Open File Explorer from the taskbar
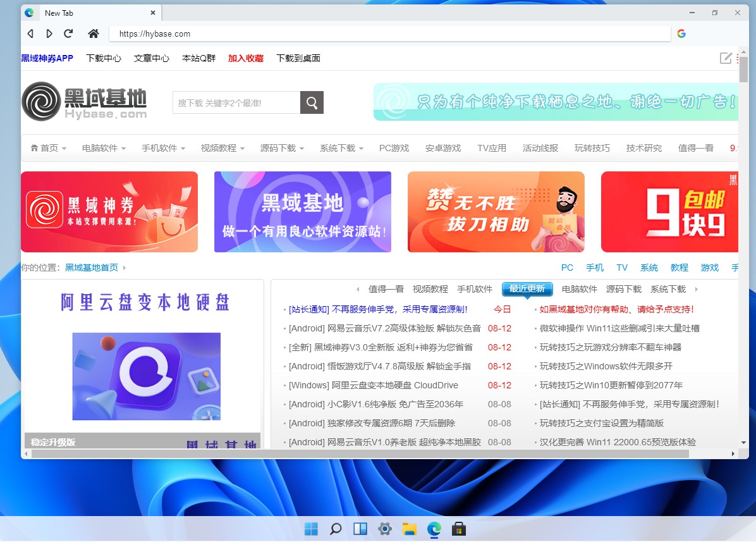The height and width of the screenshot is (542, 756). coord(410,529)
